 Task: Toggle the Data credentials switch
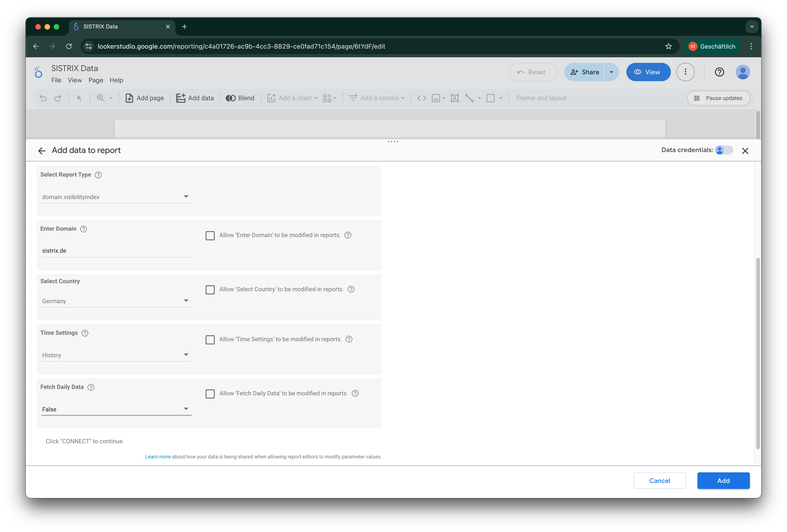pos(724,150)
